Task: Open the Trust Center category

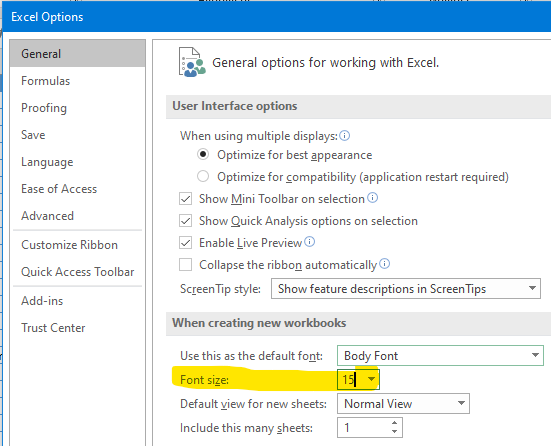Action: coord(78,328)
